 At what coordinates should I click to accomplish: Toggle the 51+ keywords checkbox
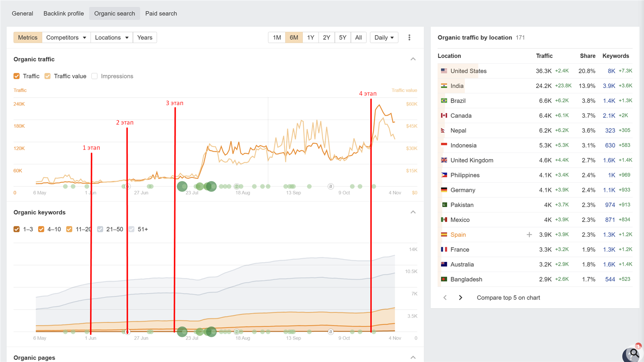pyautogui.click(x=131, y=229)
